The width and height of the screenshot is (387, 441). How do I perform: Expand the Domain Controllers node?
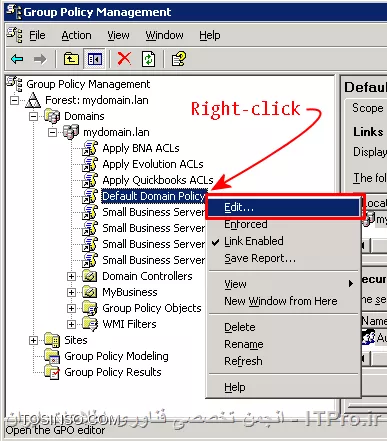pyautogui.click(x=71, y=276)
